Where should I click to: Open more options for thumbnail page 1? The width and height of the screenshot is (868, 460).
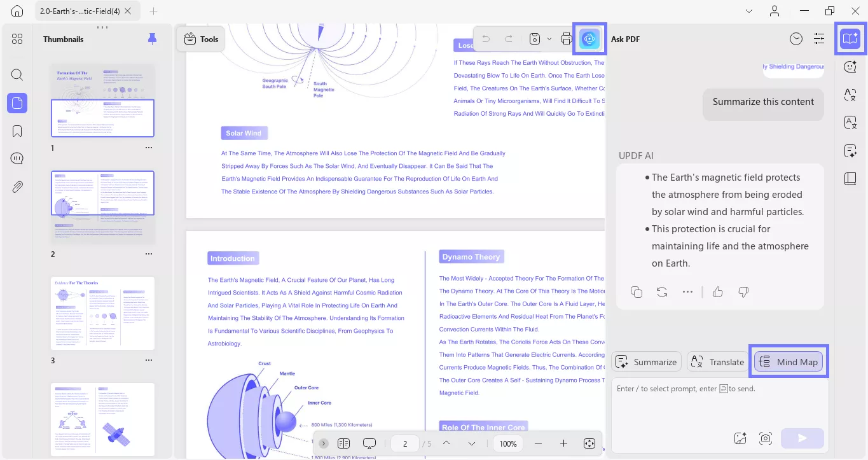click(149, 148)
